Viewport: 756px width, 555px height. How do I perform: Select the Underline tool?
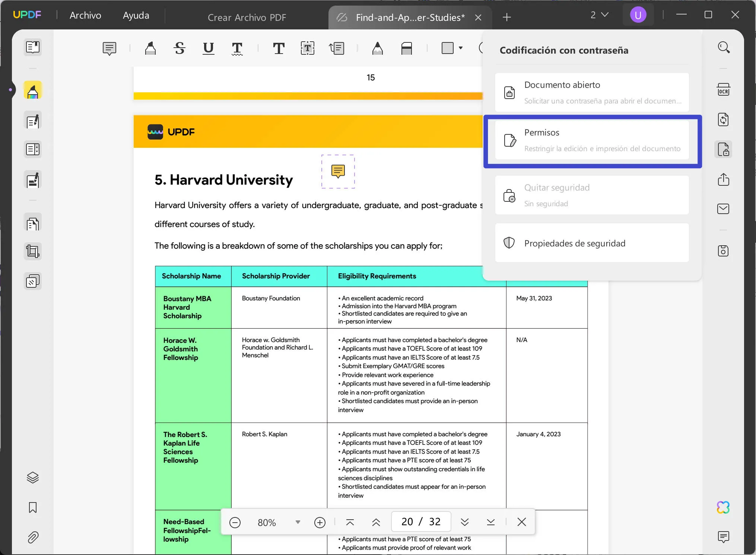pos(209,48)
